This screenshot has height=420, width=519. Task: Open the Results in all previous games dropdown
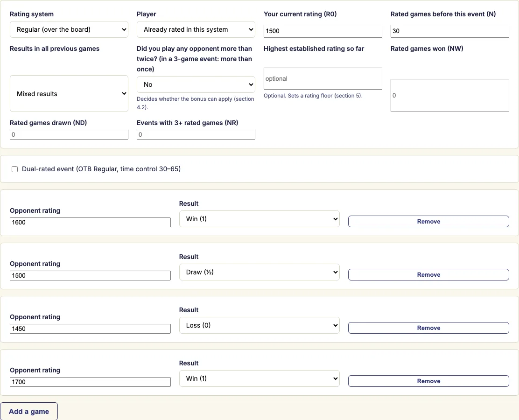[x=69, y=94]
